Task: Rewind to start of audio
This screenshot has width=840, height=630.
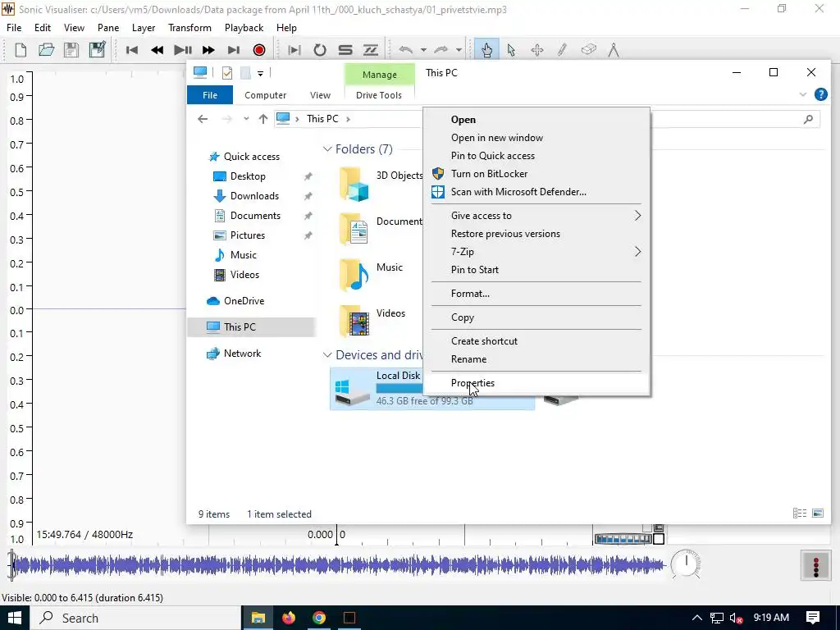Action: (132, 50)
